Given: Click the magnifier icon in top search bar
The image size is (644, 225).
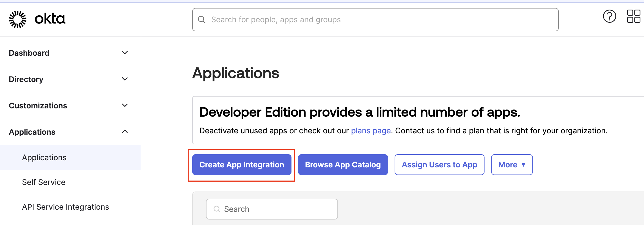Looking at the screenshot, I should (x=202, y=19).
